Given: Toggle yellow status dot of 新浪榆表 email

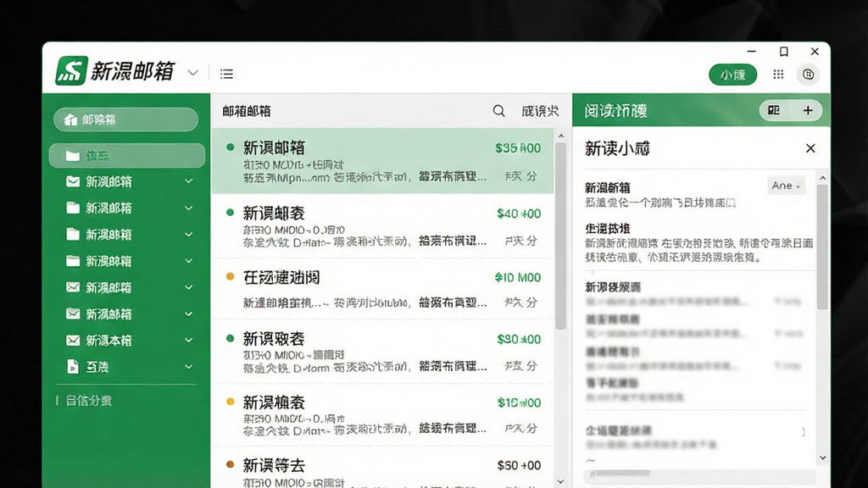Looking at the screenshot, I should pyautogui.click(x=231, y=402).
